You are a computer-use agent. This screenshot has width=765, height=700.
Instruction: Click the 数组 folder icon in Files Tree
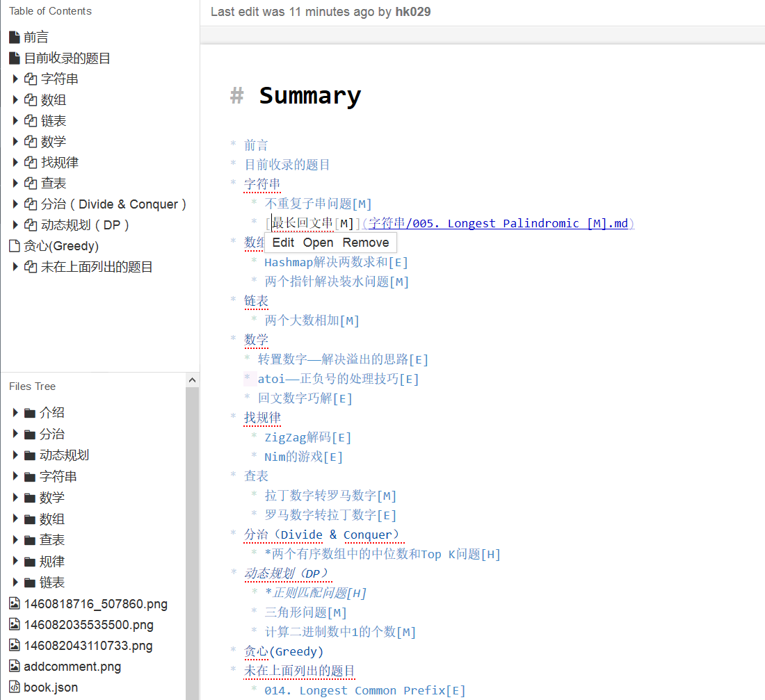(30, 519)
